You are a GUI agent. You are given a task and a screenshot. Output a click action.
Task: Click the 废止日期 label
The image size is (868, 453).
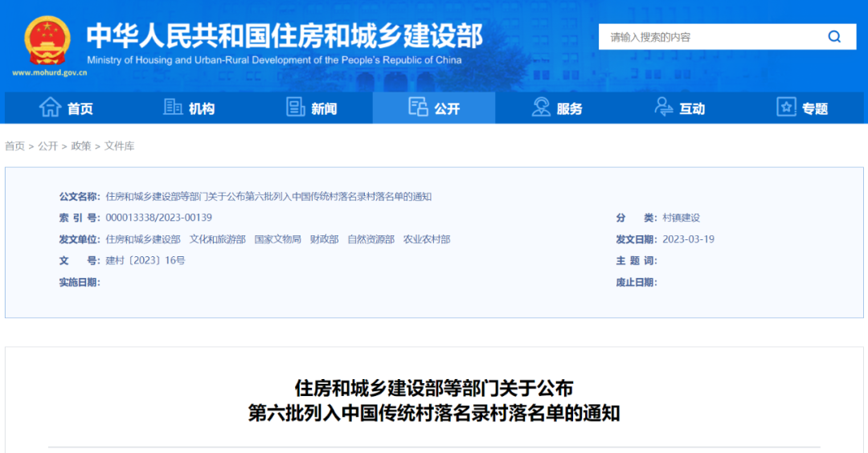637,282
